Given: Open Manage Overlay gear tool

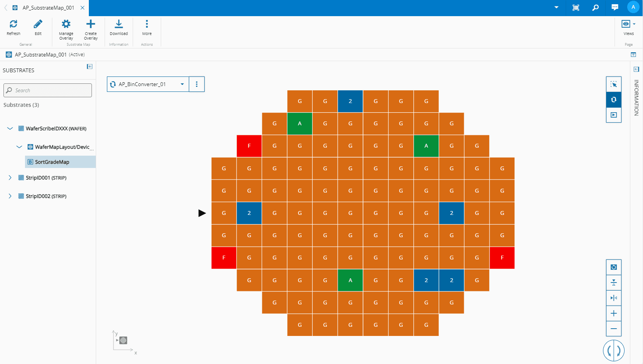Looking at the screenshot, I should pos(66,24).
